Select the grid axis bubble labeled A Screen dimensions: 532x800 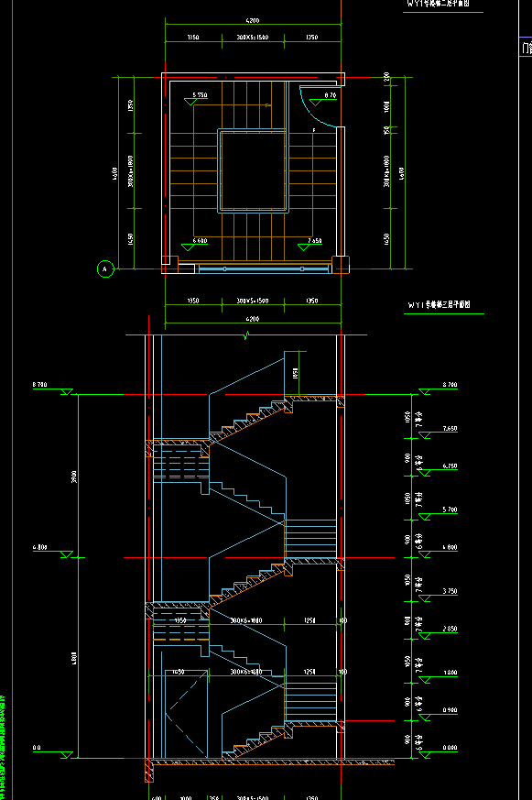click(105, 268)
